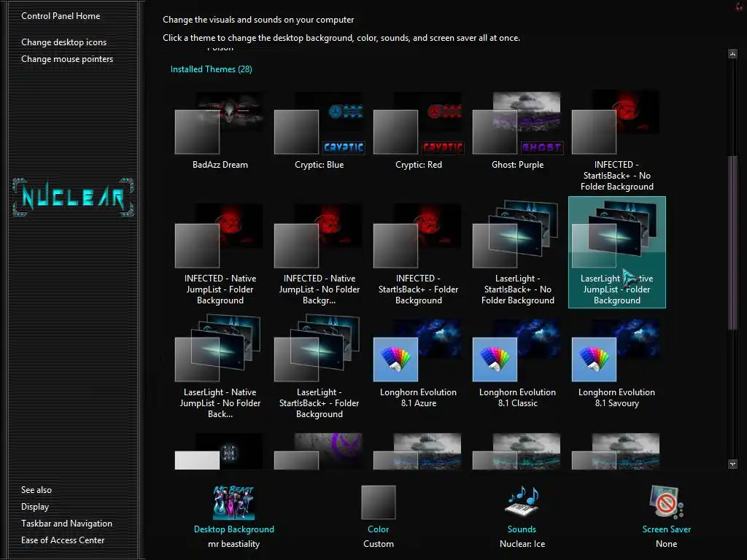Open Sounds piano and notes icon

point(522,502)
